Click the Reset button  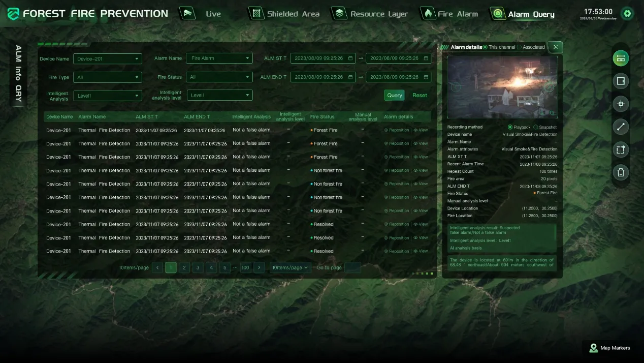pos(420,96)
